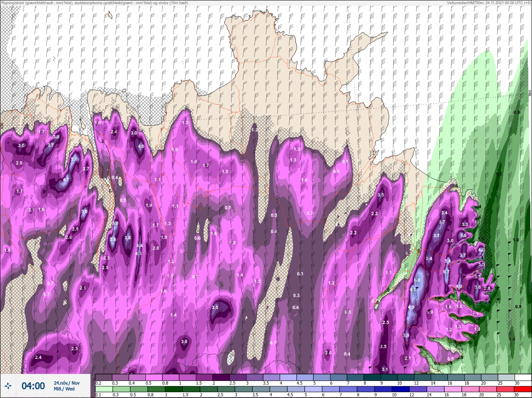Image resolution: width=532 pixels, height=398 pixels.
Task: Click the "3.9" precipitation value on the map
Action: point(406,335)
